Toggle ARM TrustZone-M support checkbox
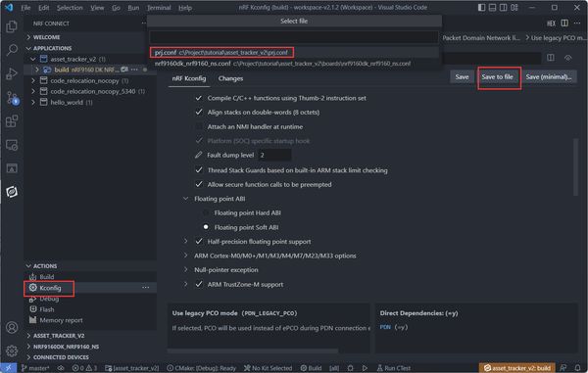588x373 pixels. [x=199, y=284]
